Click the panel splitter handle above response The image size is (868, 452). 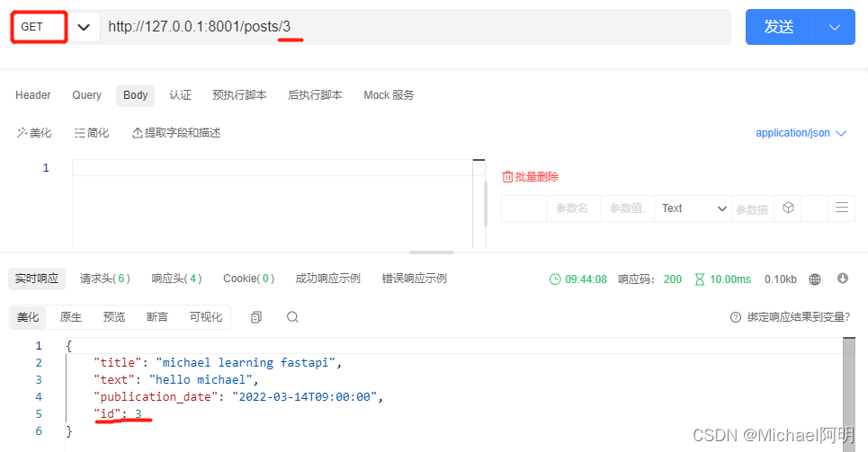pos(431,253)
